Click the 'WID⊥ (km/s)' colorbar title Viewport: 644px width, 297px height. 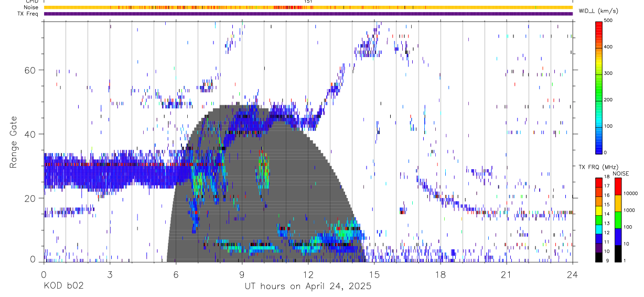pyautogui.click(x=600, y=11)
